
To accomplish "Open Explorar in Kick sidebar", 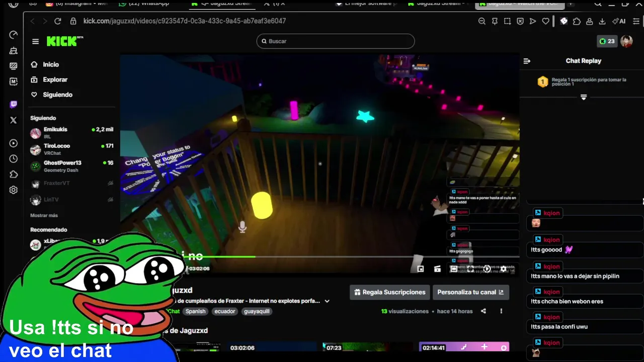I will (49, 79).
